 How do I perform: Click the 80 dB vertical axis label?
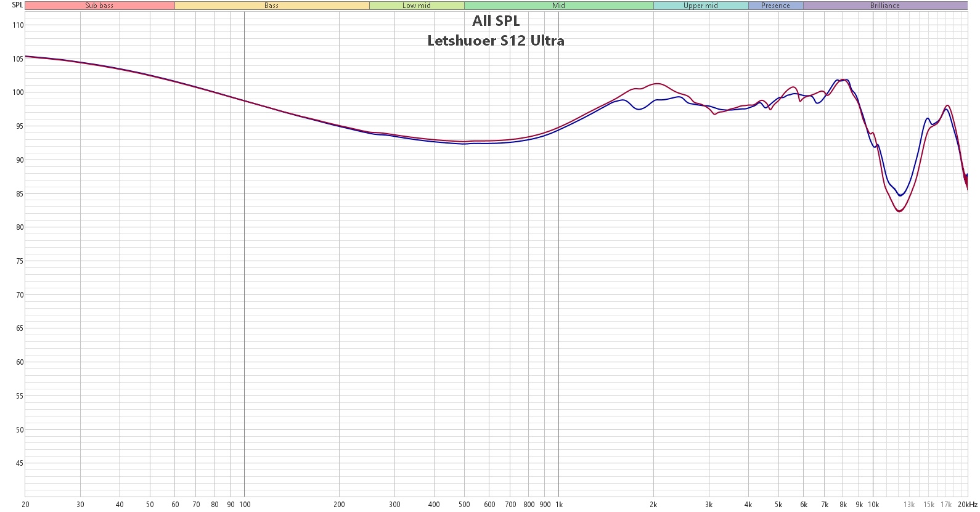coord(19,227)
